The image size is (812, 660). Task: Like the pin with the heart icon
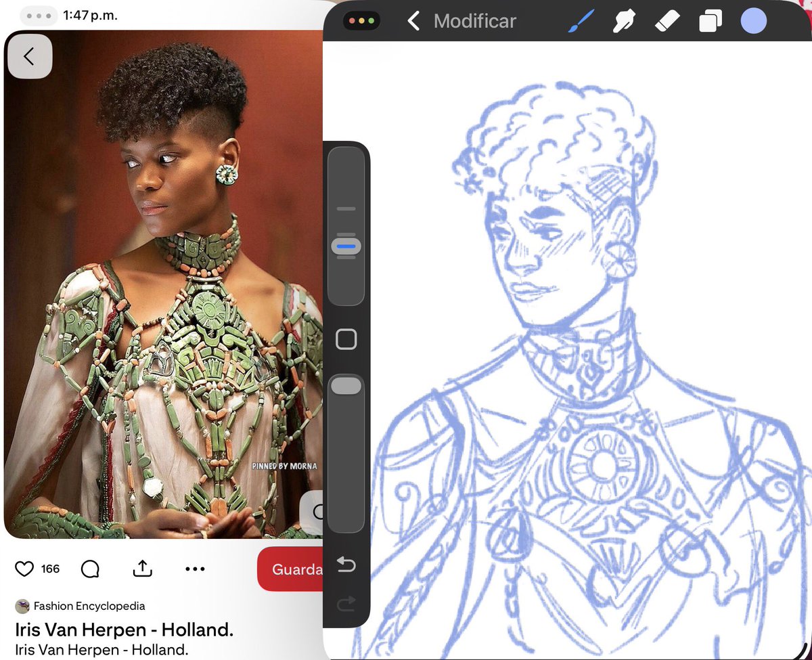[x=24, y=569]
